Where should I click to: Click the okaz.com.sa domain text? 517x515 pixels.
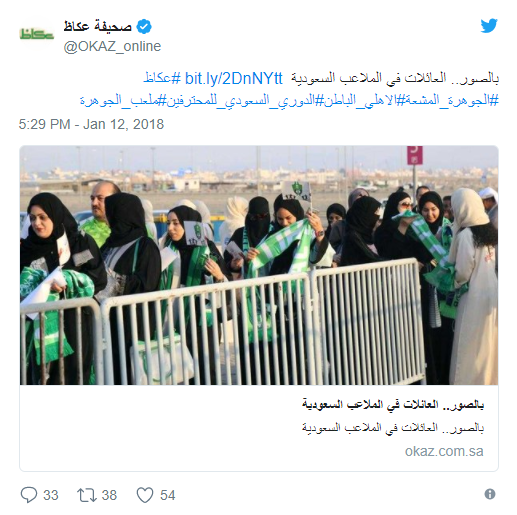tap(444, 451)
